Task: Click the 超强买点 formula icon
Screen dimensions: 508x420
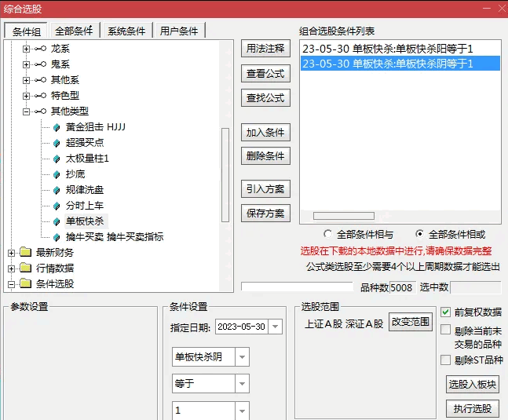Action: click(57, 143)
